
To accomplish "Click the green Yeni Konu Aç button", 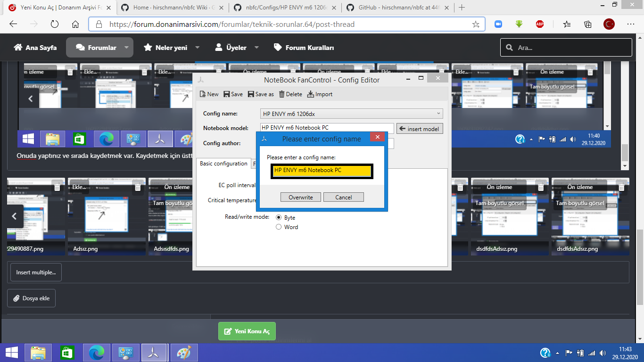I will [247, 331].
